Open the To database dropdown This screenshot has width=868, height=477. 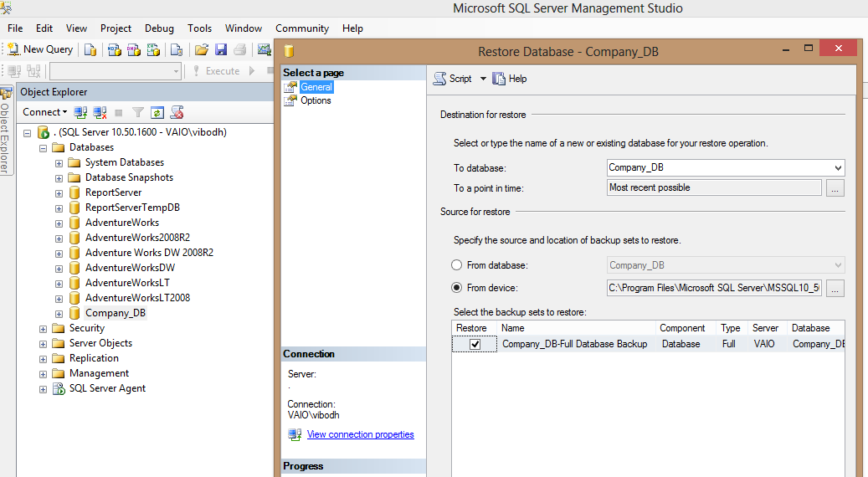[838, 167]
